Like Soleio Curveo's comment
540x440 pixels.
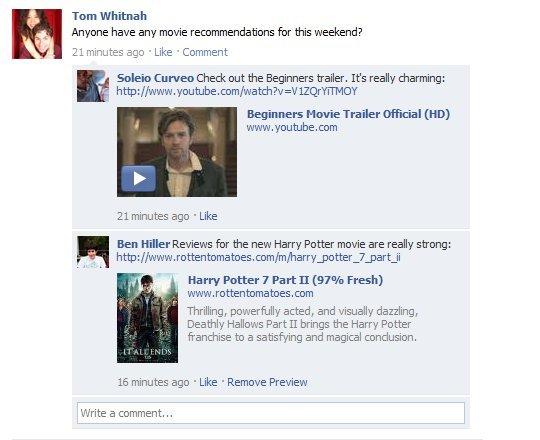pyautogui.click(x=208, y=216)
